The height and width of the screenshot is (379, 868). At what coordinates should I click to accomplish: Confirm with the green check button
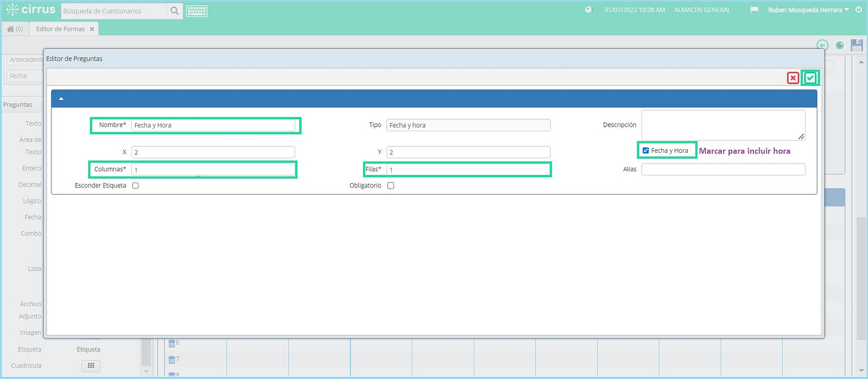point(810,78)
